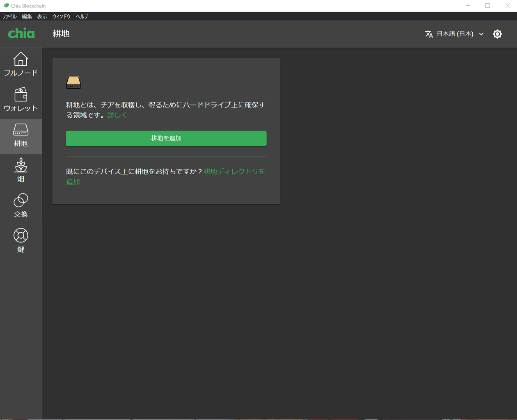Select the 畑 farming icon

pos(21,170)
